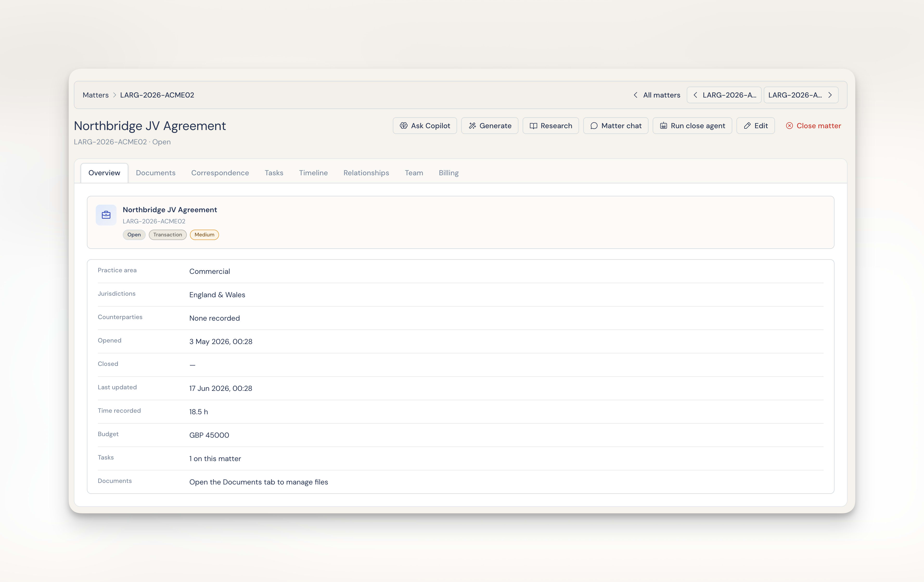Switch to the Correspondence tab
The image size is (924, 582).
click(220, 173)
